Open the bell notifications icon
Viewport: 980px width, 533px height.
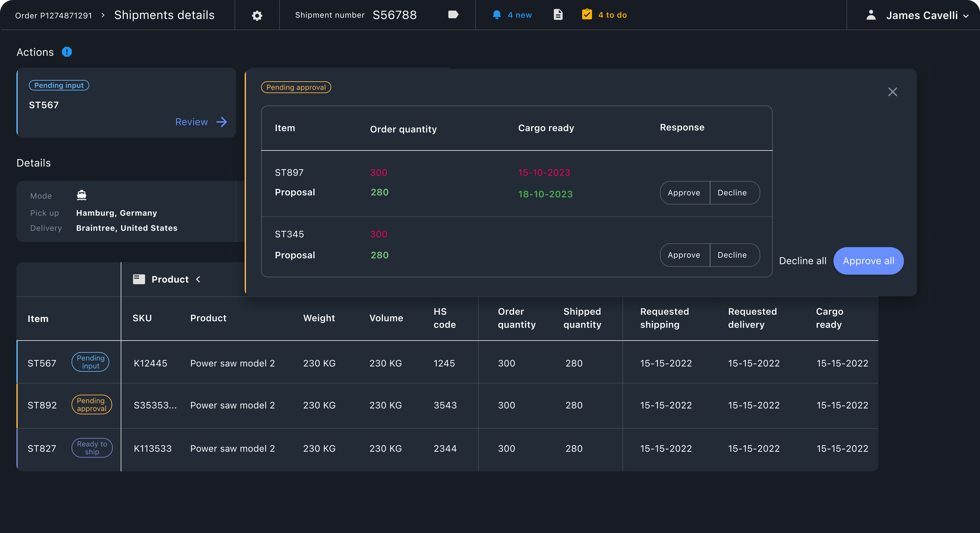click(x=497, y=15)
